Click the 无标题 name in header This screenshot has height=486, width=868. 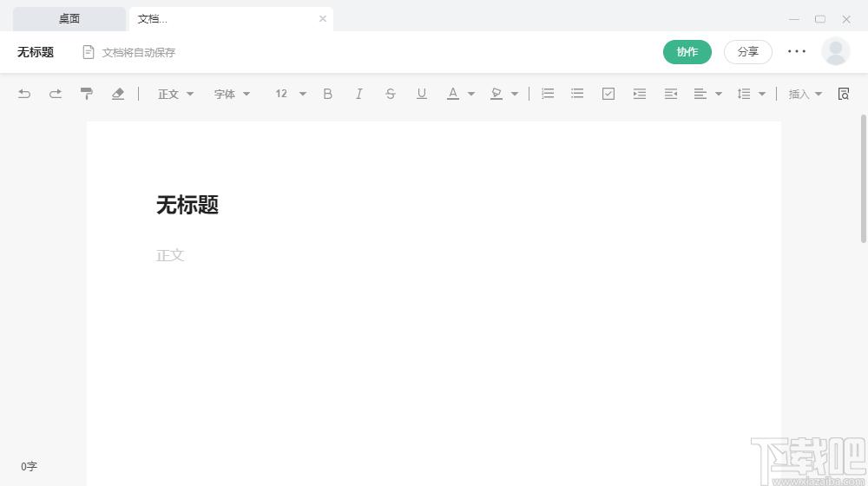36,52
